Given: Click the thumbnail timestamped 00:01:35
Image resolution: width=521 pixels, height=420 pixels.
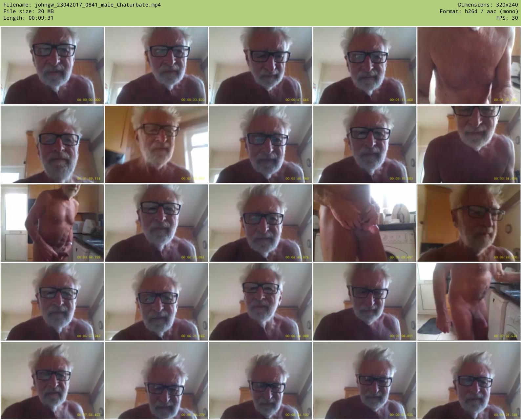Looking at the screenshot, I should pyautogui.click(x=469, y=66).
